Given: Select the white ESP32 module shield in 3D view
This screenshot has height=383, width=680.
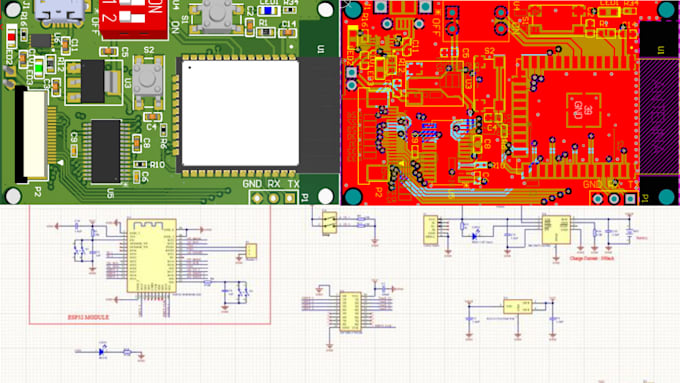Looking at the screenshot, I should 240,113.
